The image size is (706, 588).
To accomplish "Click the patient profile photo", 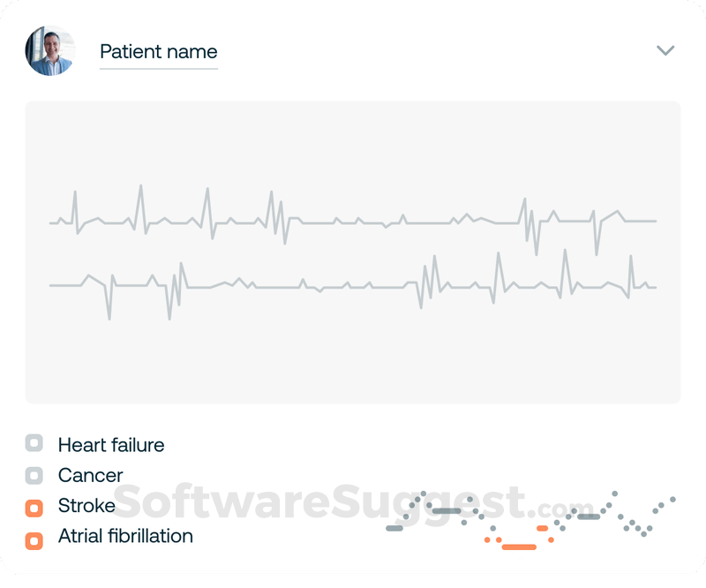I will pyautogui.click(x=50, y=50).
